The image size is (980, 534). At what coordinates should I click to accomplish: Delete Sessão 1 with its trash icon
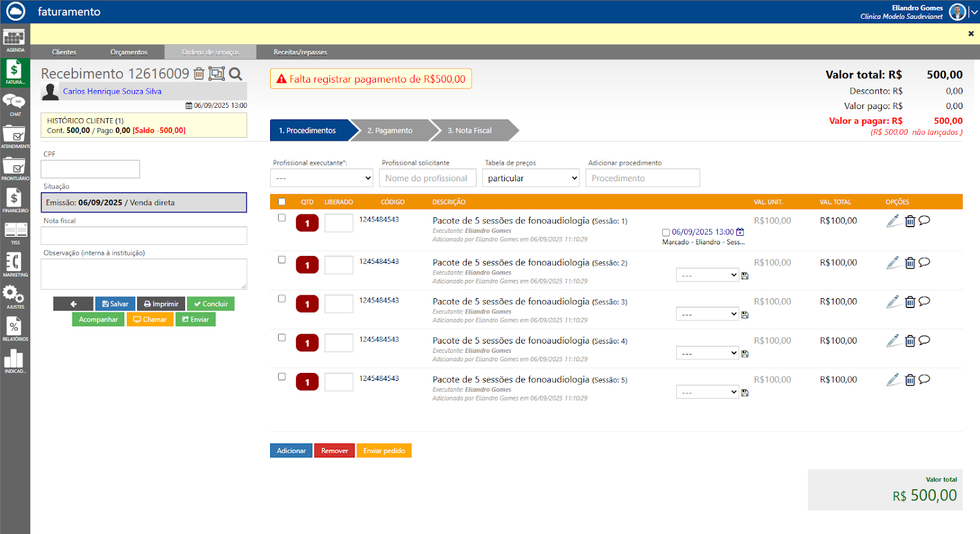point(910,221)
